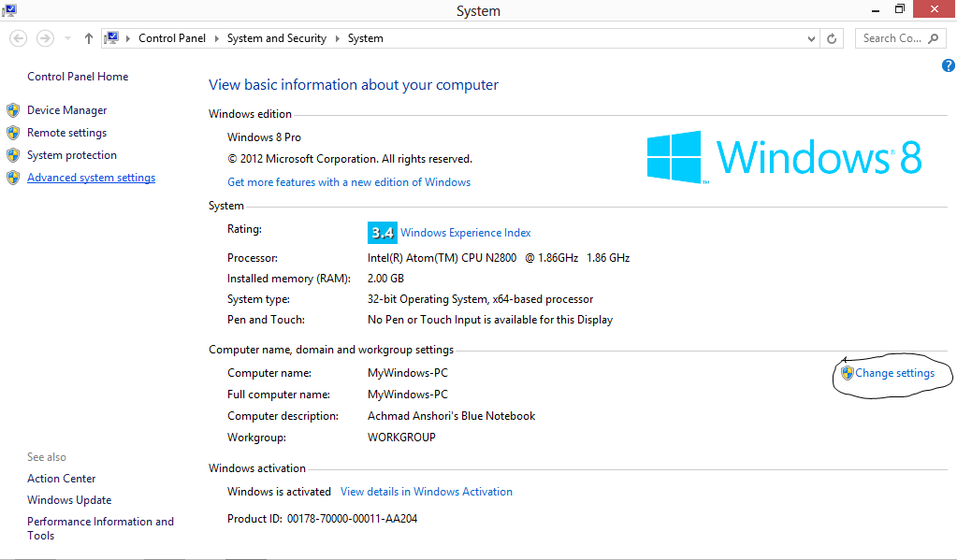The height and width of the screenshot is (560, 957).
Task: Click the System window title bar icon
Action: (x=9, y=9)
